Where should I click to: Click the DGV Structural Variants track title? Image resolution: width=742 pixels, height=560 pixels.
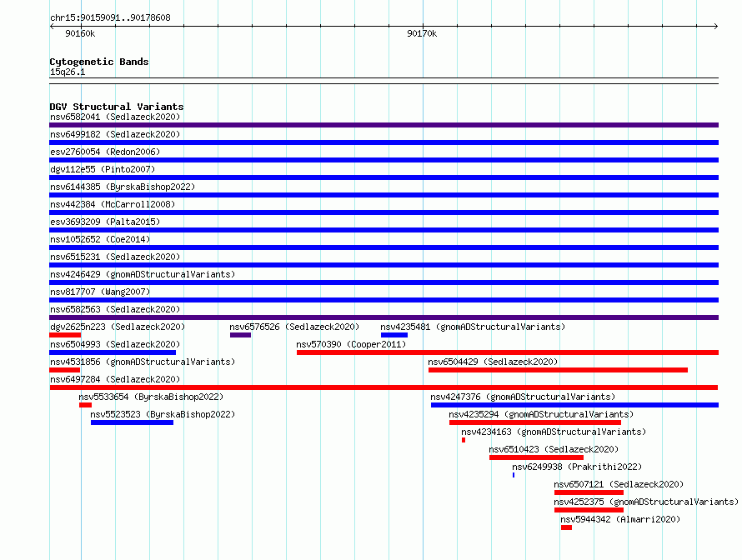[117, 107]
